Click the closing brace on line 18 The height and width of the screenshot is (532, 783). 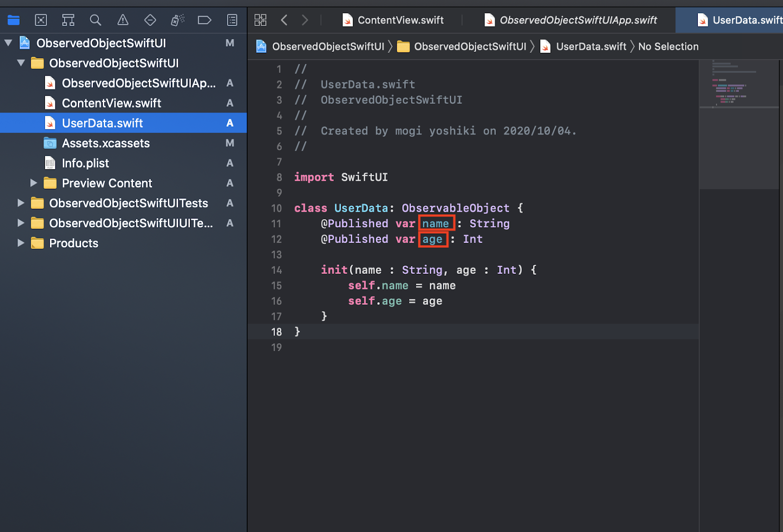[x=297, y=332]
